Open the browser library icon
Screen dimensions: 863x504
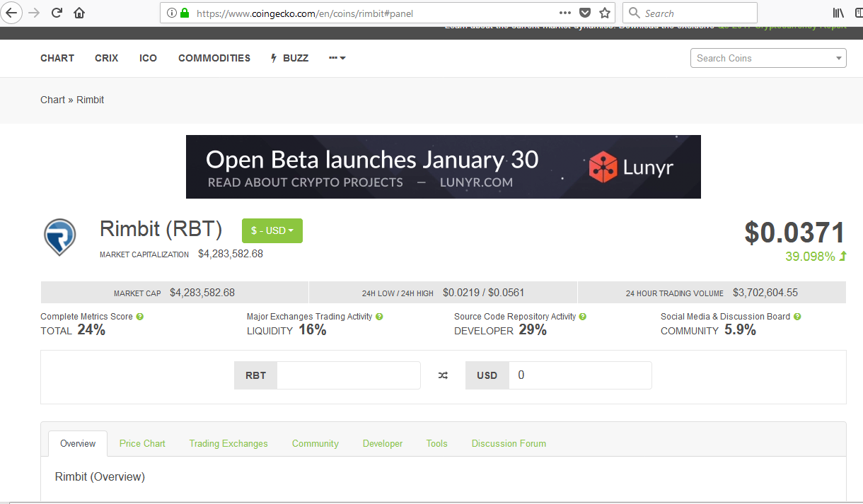coord(838,13)
